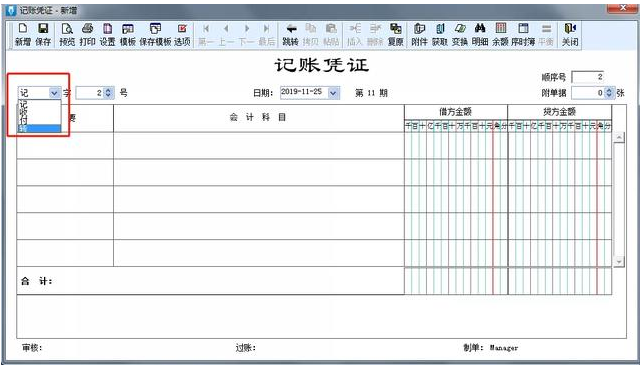
Task: Click the 记账凭证 title heading
Action: point(322,65)
